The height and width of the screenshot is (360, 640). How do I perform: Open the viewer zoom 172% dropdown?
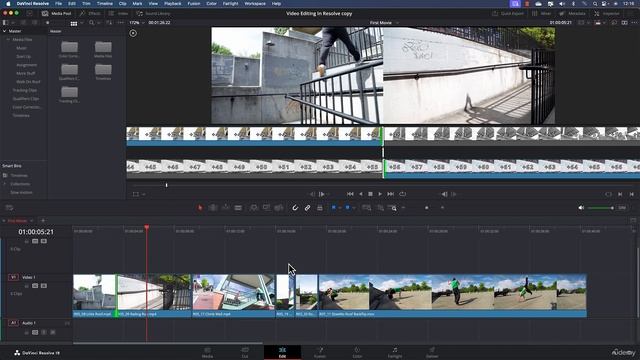coord(138,23)
